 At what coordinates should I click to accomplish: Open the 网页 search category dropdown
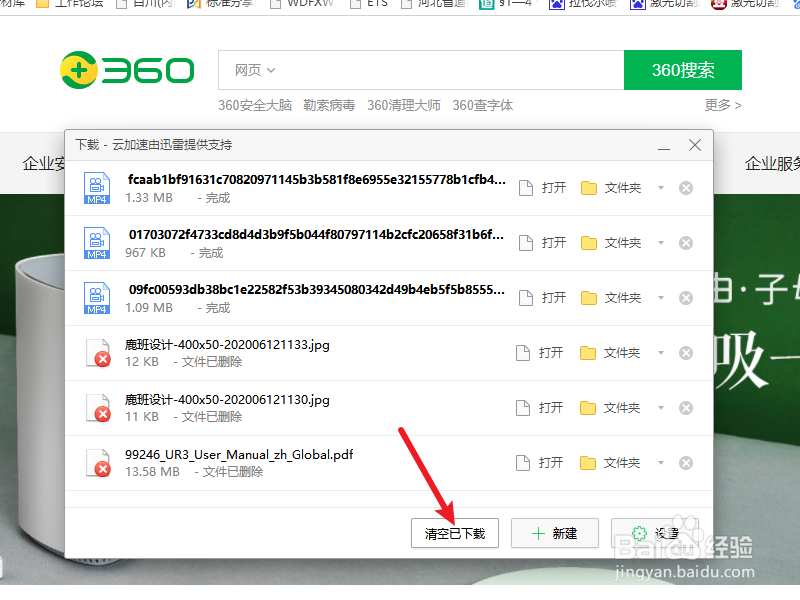coord(252,70)
